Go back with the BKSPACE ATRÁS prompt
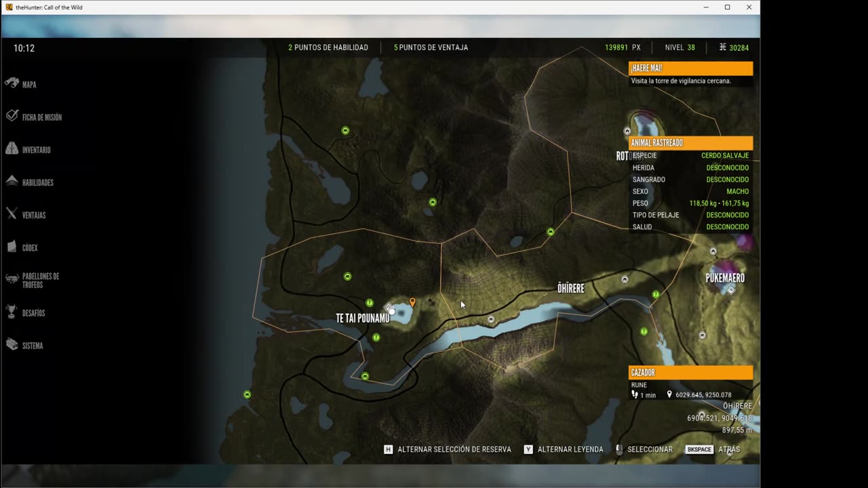Screen dimensions: 868x488 click(x=713, y=449)
